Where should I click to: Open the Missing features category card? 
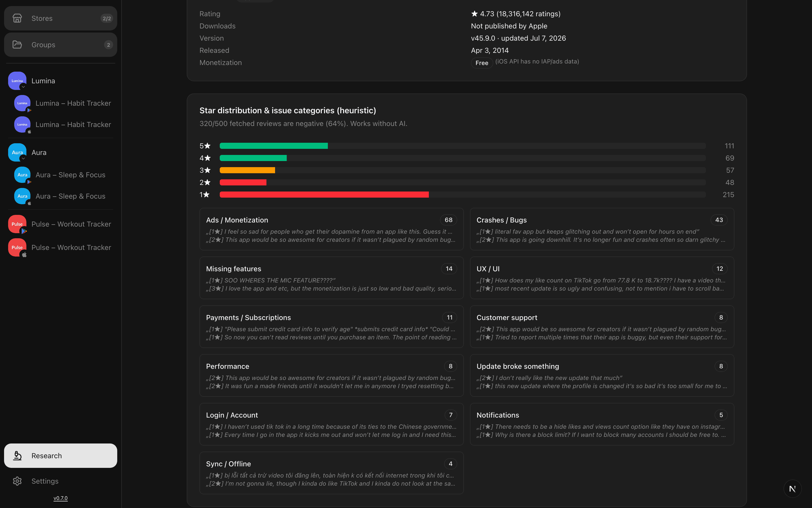pyautogui.click(x=331, y=278)
